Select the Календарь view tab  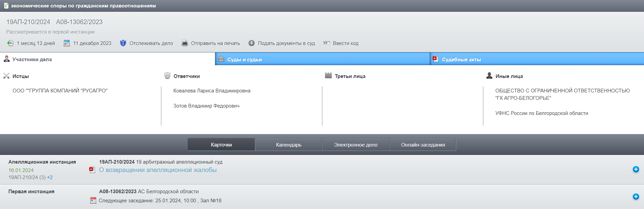point(288,145)
